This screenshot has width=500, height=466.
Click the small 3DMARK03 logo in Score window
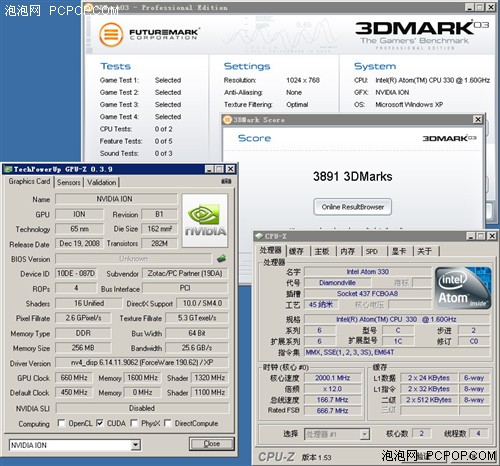449,138
